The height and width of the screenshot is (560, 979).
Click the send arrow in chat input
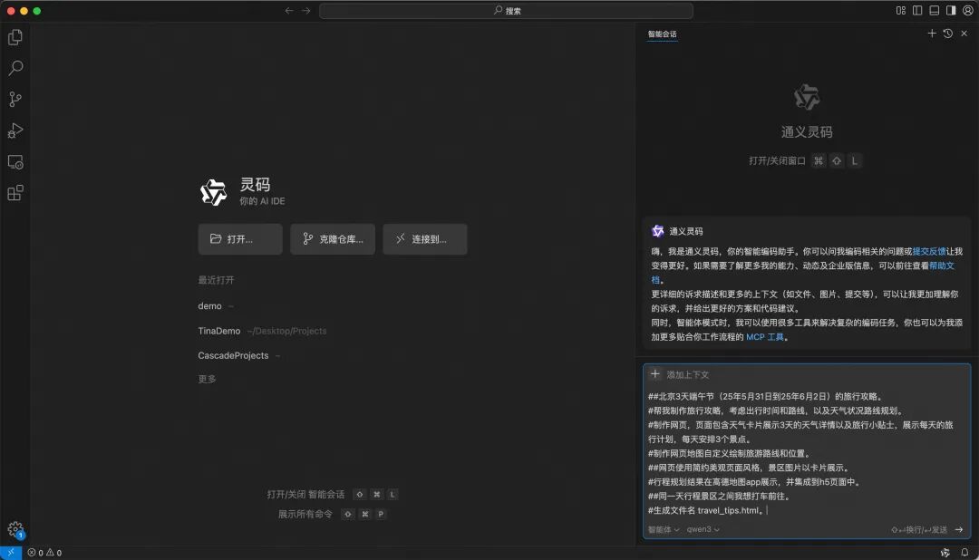pos(959,529)
